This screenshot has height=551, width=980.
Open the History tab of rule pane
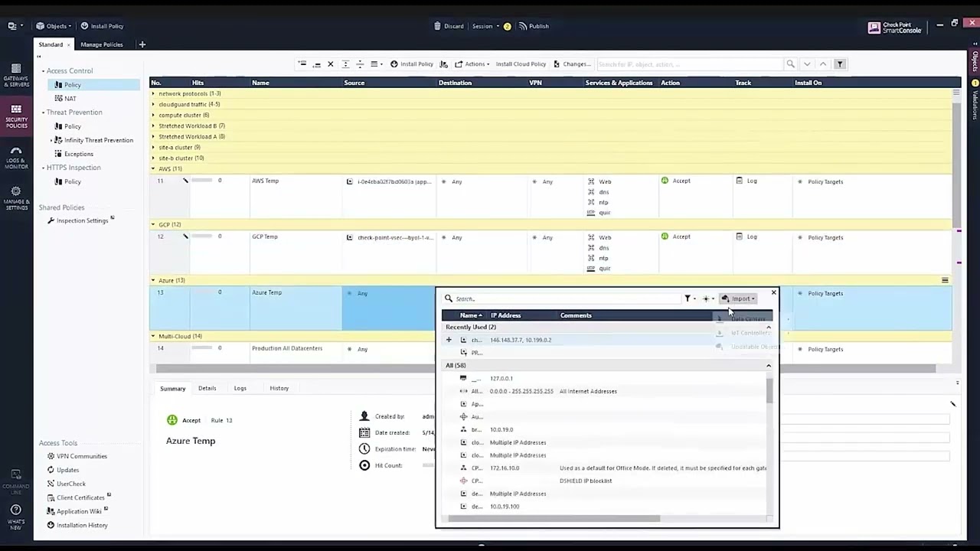(x=279, y=389)
